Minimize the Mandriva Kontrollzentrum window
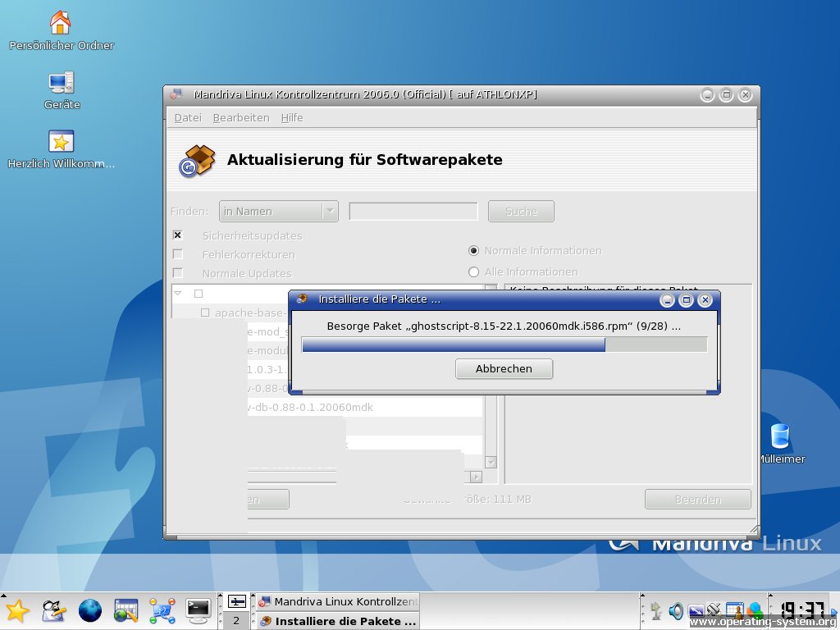 [x=707, y=95]
